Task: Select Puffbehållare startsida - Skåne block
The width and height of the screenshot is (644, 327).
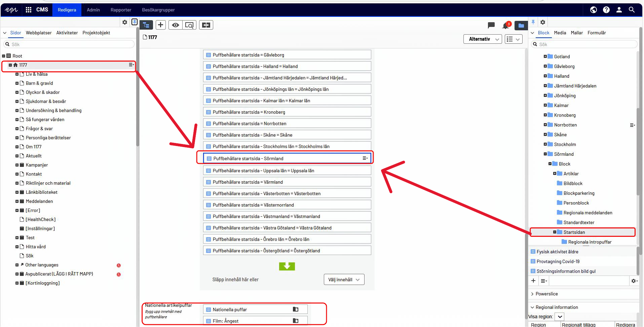Action: [287, 135]
